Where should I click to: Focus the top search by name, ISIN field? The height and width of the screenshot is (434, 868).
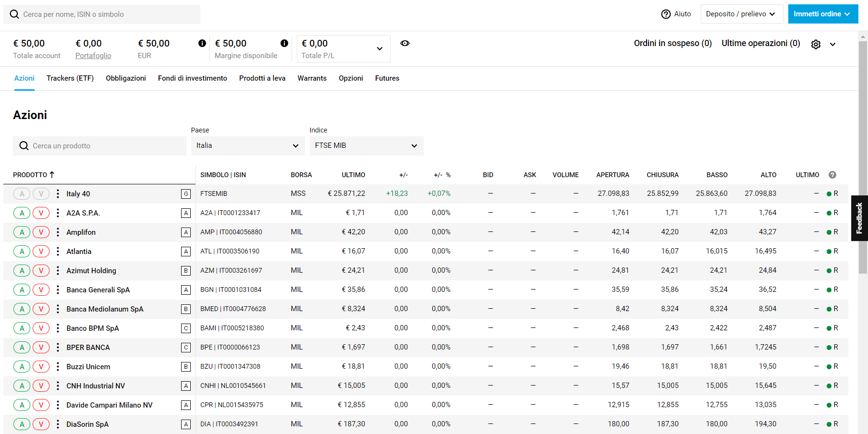coord(102,14)
